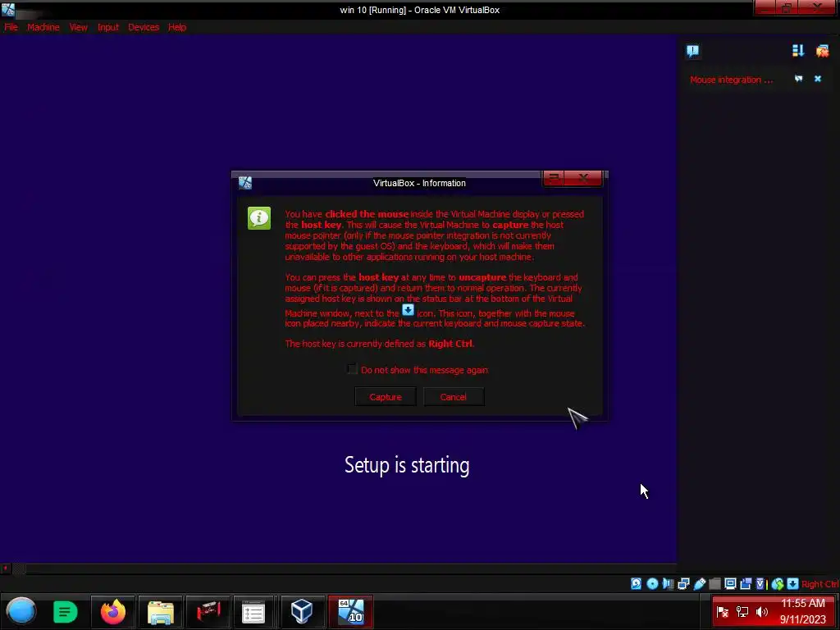Click the 'Setup is starting' text in VM
Viewport: 840px width, 630px height.
point(407,465)
